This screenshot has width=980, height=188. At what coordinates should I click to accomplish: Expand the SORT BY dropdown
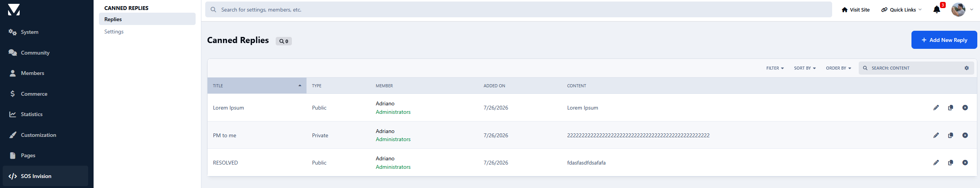pyautogui.click(x=805, y=68)
